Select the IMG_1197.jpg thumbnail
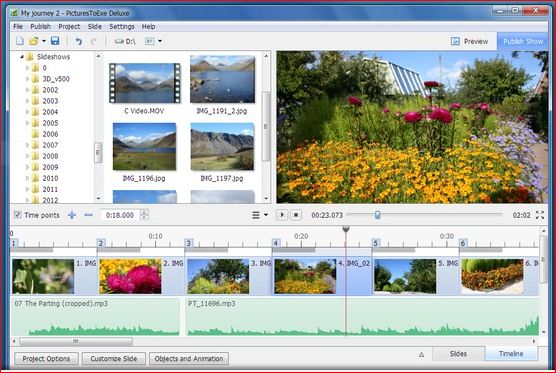 coord(222,146)
